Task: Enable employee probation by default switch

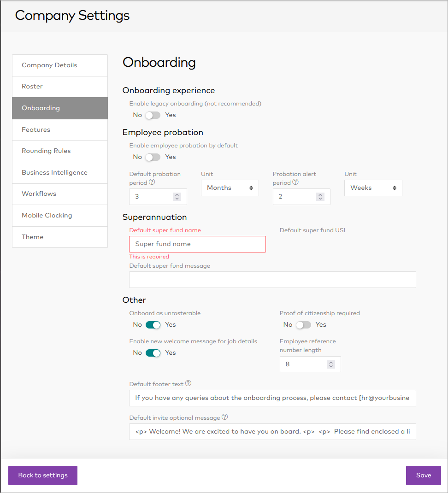Action: point(153,157)
